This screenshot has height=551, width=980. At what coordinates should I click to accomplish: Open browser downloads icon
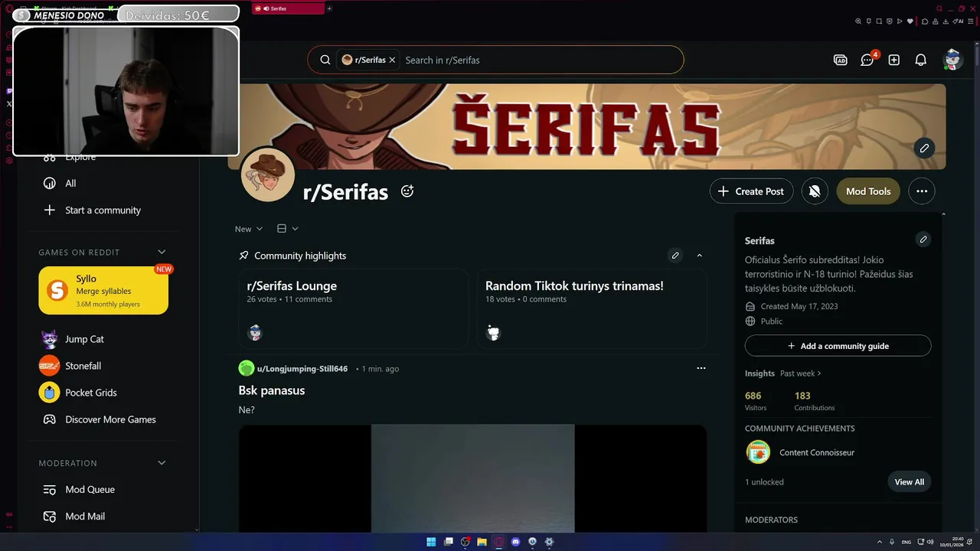[946, 21]
